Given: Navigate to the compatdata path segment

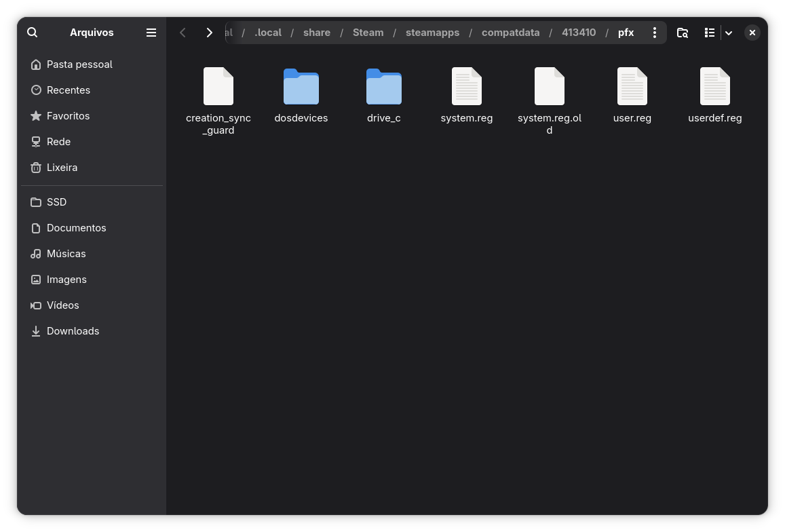Looking at the screenshot, I should click(x=511, y=33).
